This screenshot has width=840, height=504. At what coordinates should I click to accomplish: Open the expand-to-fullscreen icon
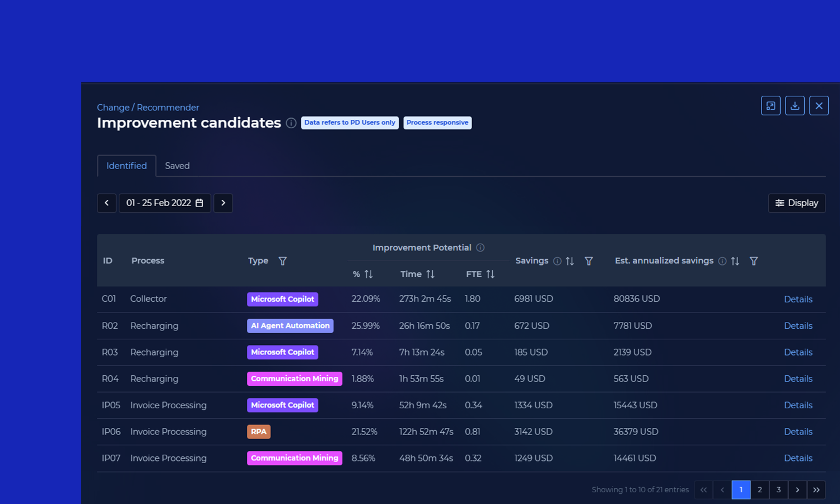(x=771, y=106)
